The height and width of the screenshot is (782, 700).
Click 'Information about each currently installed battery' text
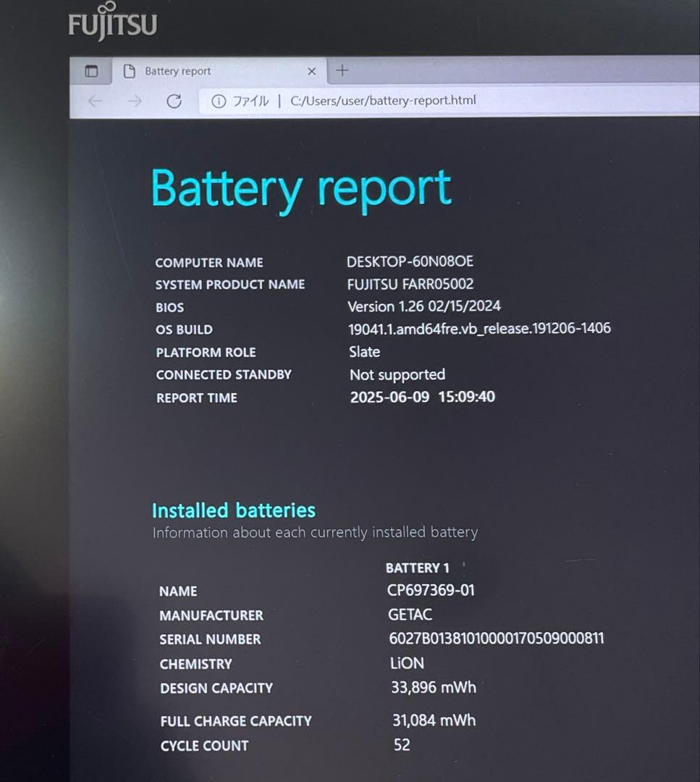coord(315,533)
